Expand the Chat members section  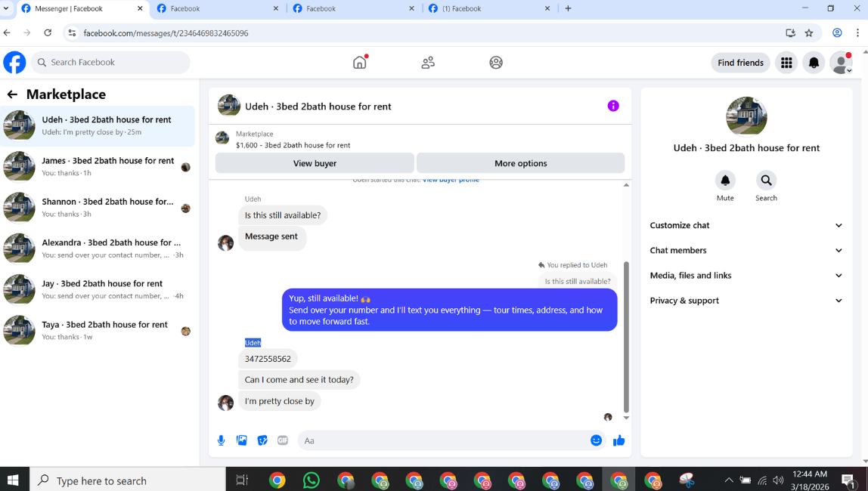pyautogui.click(x=746, y=251)
